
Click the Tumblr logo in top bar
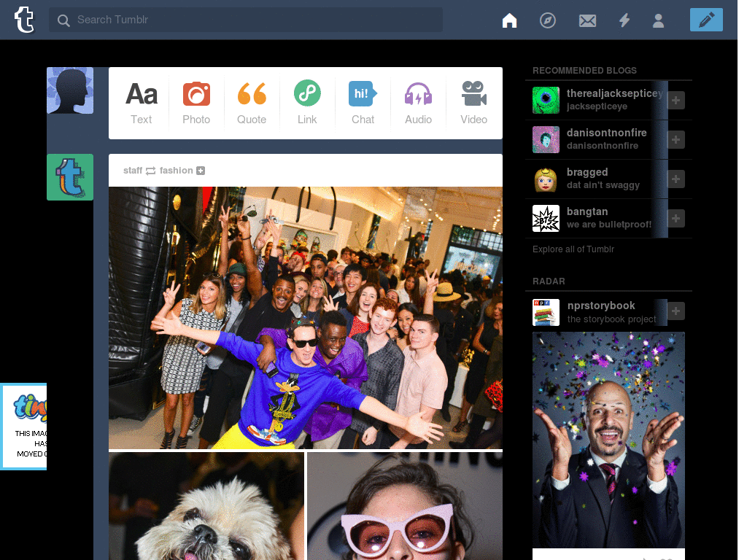(x=24, y=20)
